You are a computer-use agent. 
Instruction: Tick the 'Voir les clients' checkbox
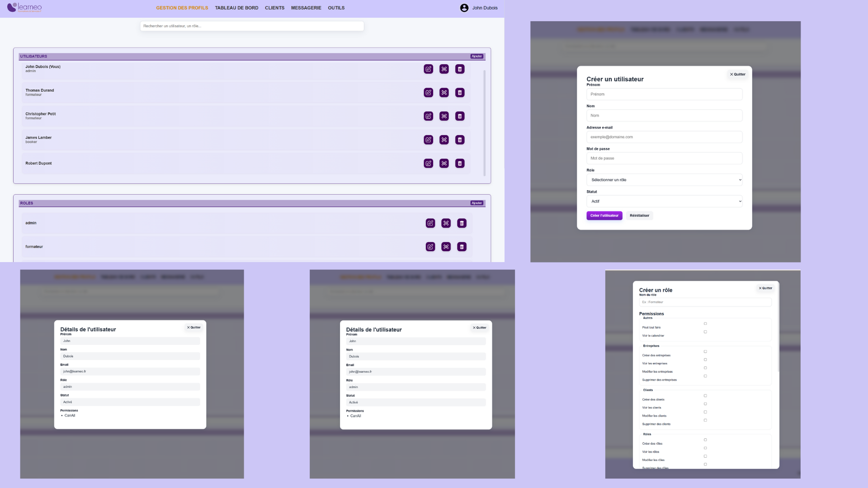(705, 404)
